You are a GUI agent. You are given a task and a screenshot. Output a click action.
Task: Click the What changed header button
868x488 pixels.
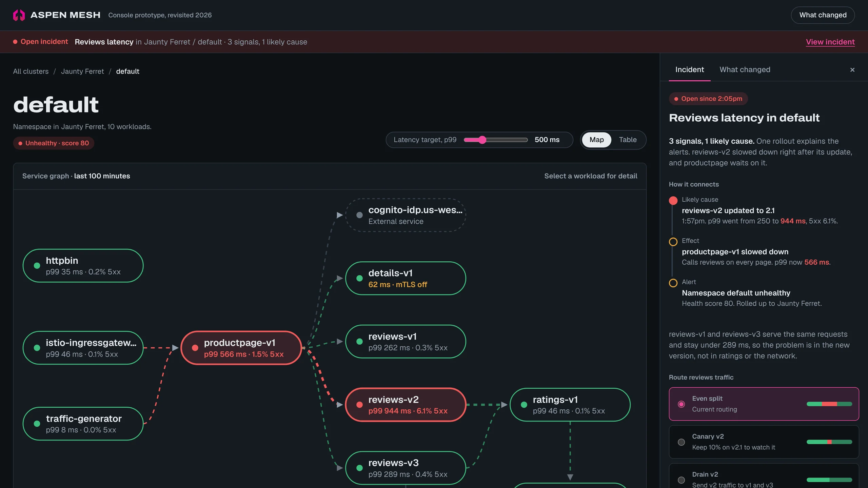(x=823, y=15)
